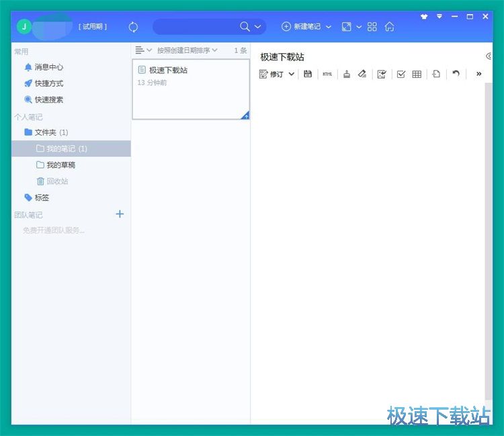Open 按照创建日期排序 sort dropdown

(x=187, y=50)
